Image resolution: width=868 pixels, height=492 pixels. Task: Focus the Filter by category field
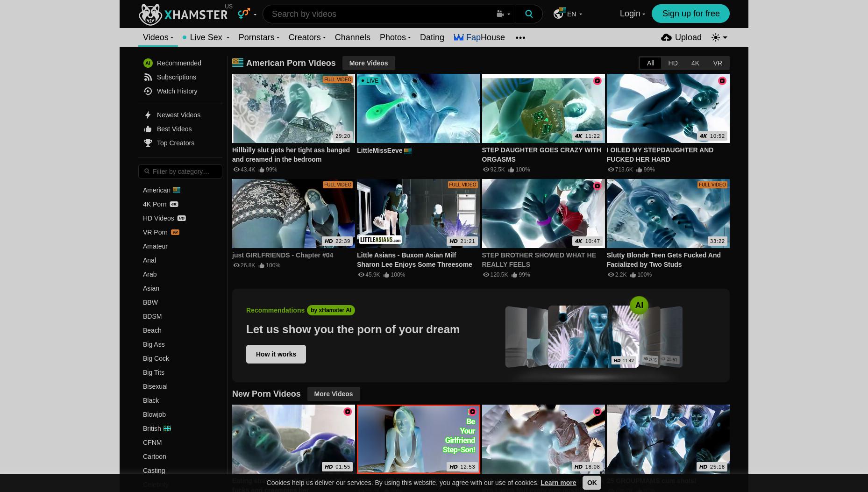pyautogui.click(x=180, y=171)
